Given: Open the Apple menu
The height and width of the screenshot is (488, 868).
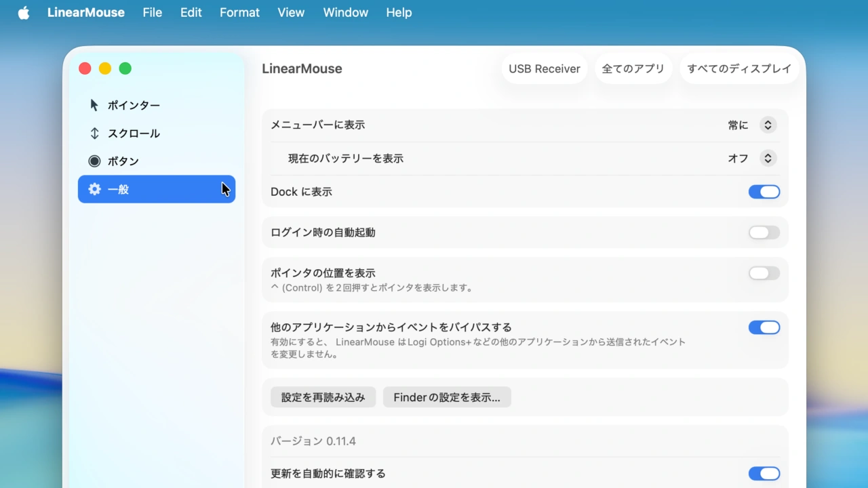Looking at the screenshot, I should point(24,13).
